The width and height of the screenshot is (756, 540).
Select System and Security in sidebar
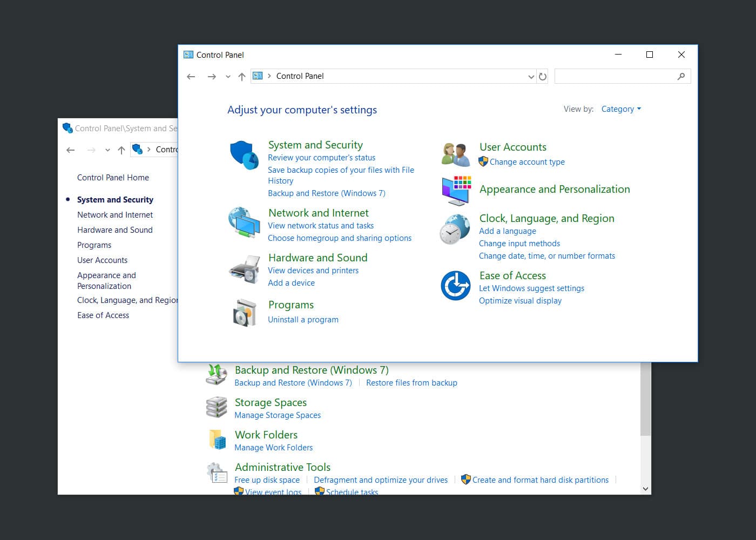pos(115,200)
